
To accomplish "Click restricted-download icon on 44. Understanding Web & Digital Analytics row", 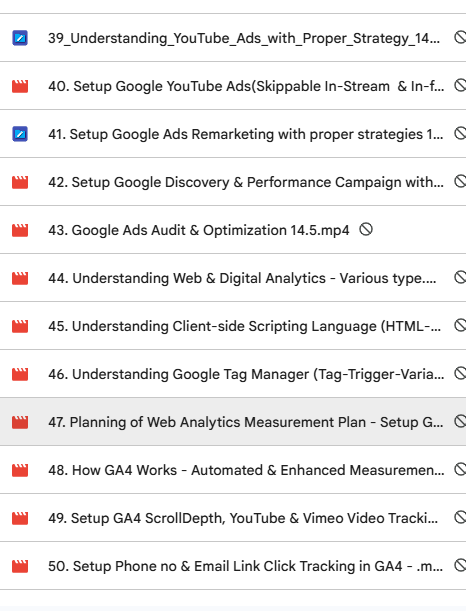I will [x=461, y=277].
